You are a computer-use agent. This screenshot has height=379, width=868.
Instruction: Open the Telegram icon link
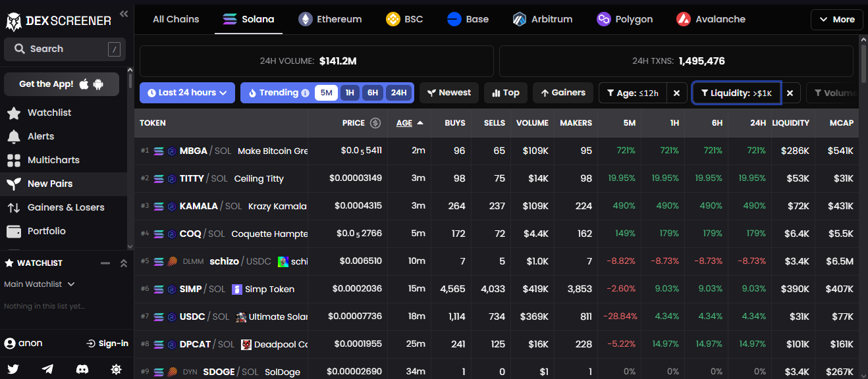point(47,369)
